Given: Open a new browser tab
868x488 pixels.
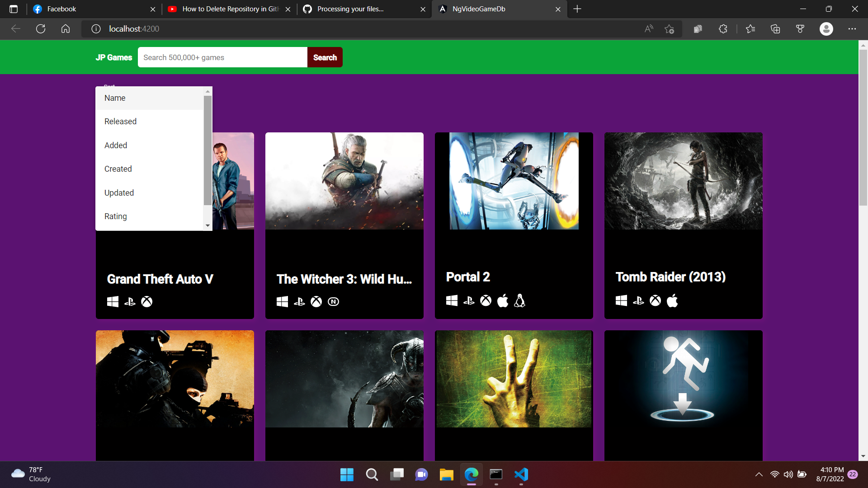Looking at the screenshot, I should pyautogui.click(x=577, y=9).
